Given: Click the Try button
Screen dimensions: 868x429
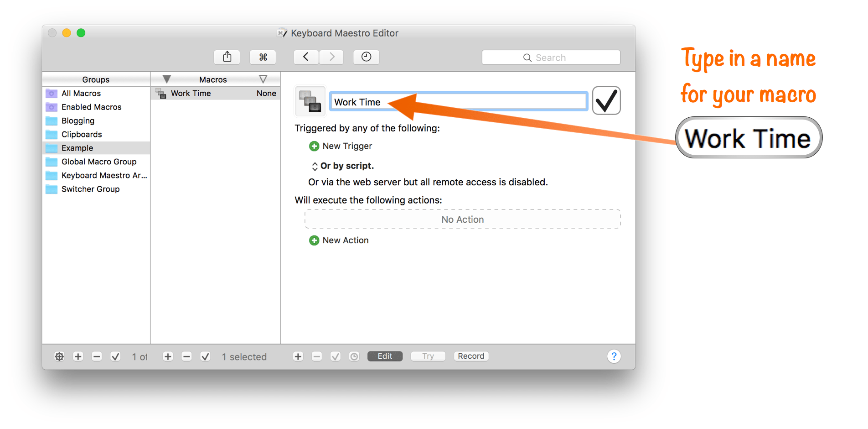Looking at the screenshot, I should (x=428, y=356).
